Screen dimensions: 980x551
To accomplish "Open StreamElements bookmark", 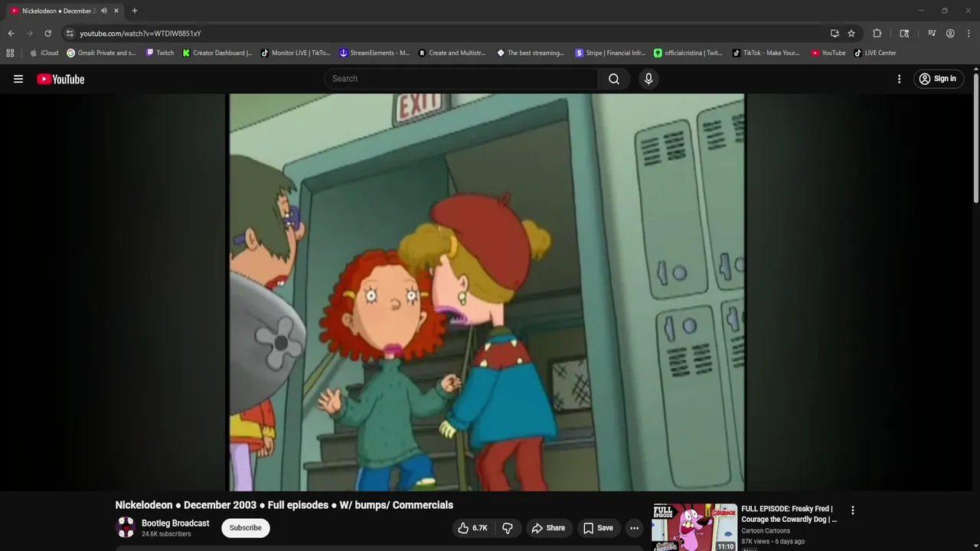I will point(374,53).
